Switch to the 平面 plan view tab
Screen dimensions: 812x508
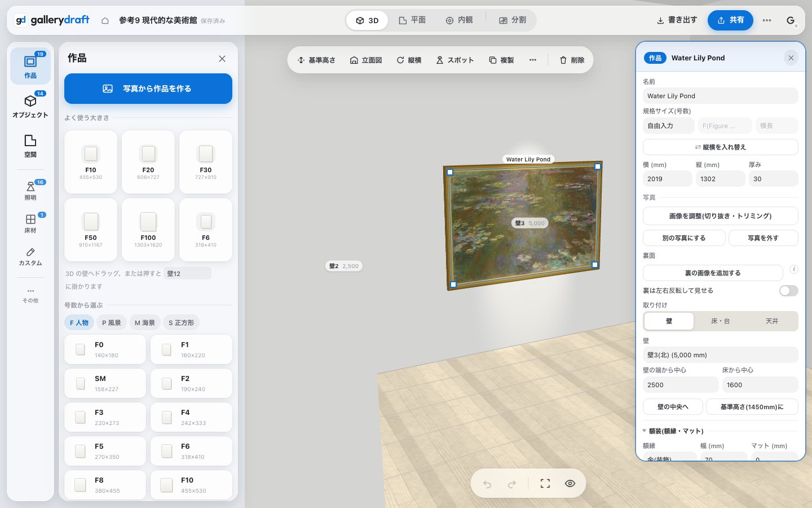pyautogui.click(x=412, y=20)
